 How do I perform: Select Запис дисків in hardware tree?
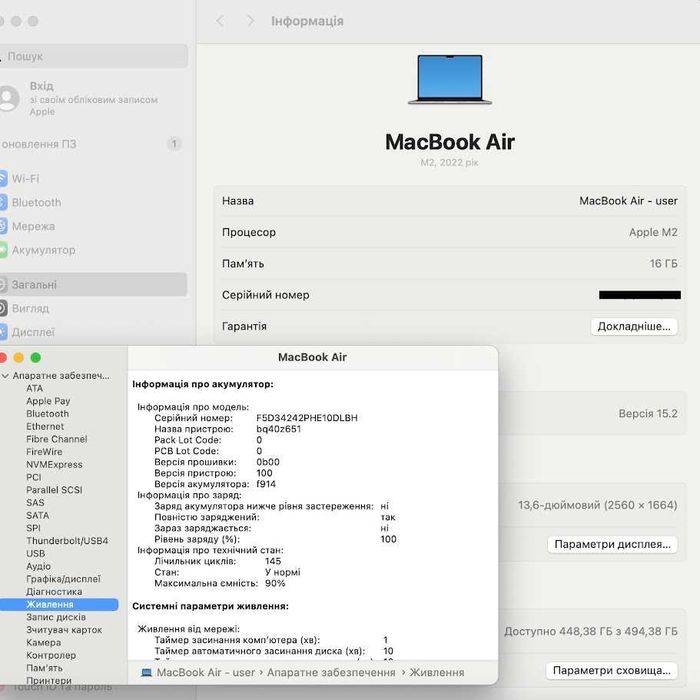56,617
